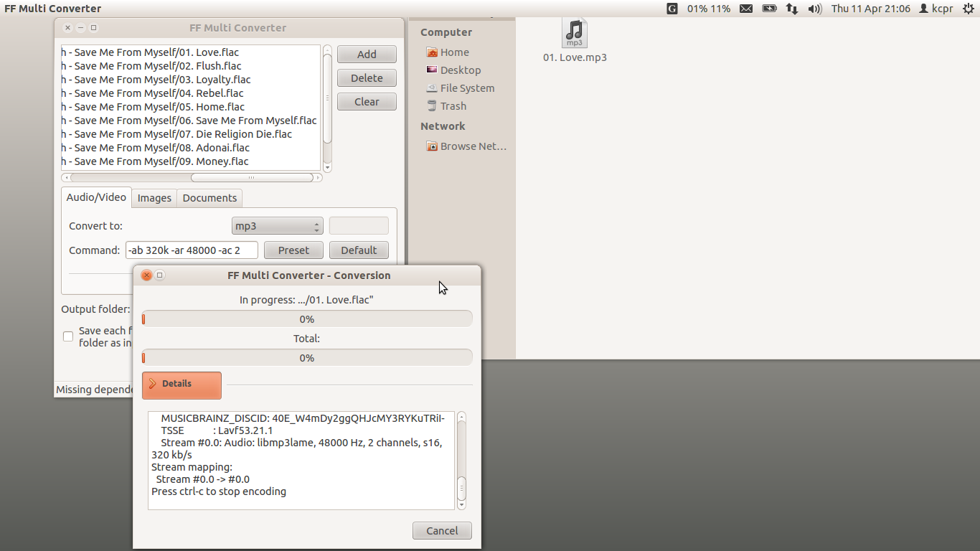This screenshot has width=980, height=551.
Task: Cancel the conversion
Action: (442, 531)
